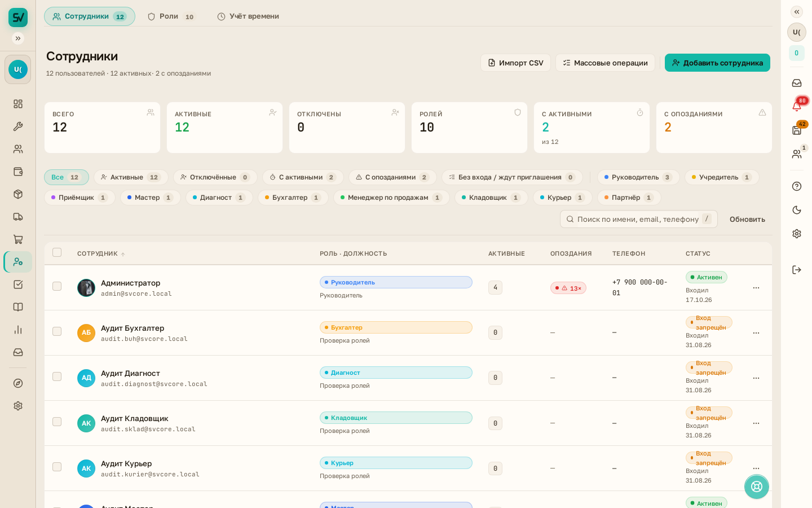Open the row menu for Аудит Бухгалтер

pos(756,333)
